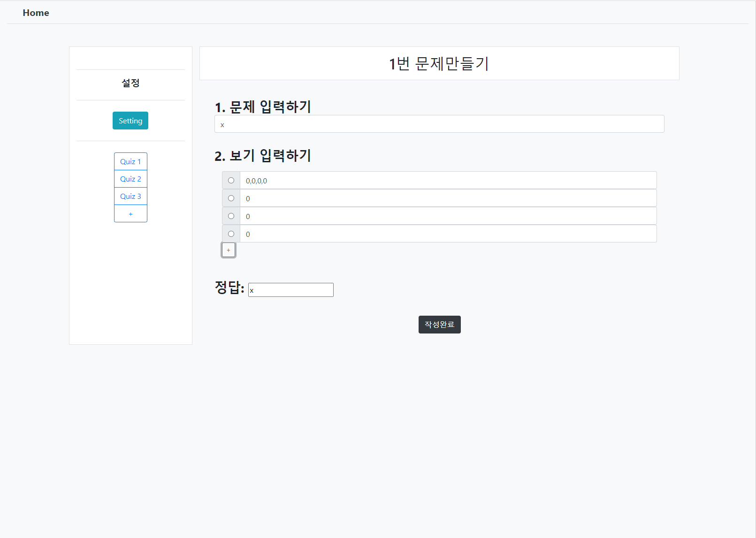Focus the question text field under 문제 입력하기

[439, 124]
